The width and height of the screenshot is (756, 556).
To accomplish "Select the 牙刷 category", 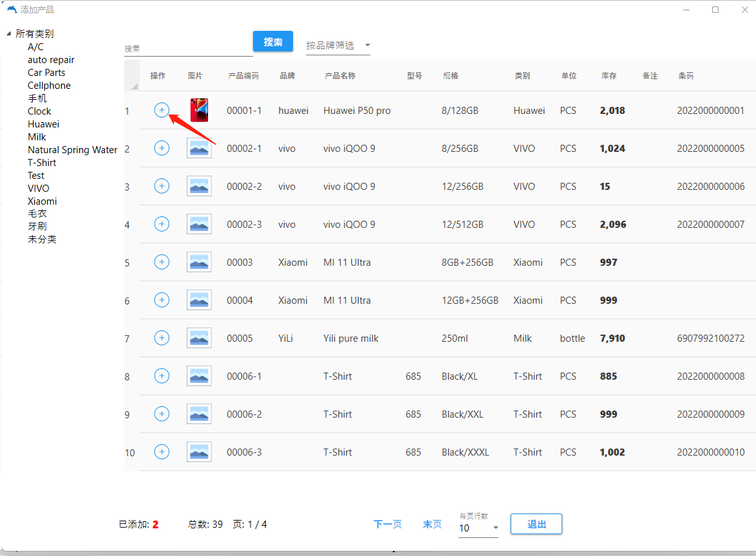I will click(x=37, y=227).
